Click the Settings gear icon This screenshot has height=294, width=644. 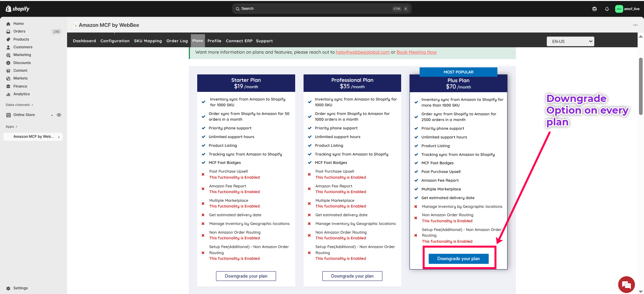pos(8,288)
